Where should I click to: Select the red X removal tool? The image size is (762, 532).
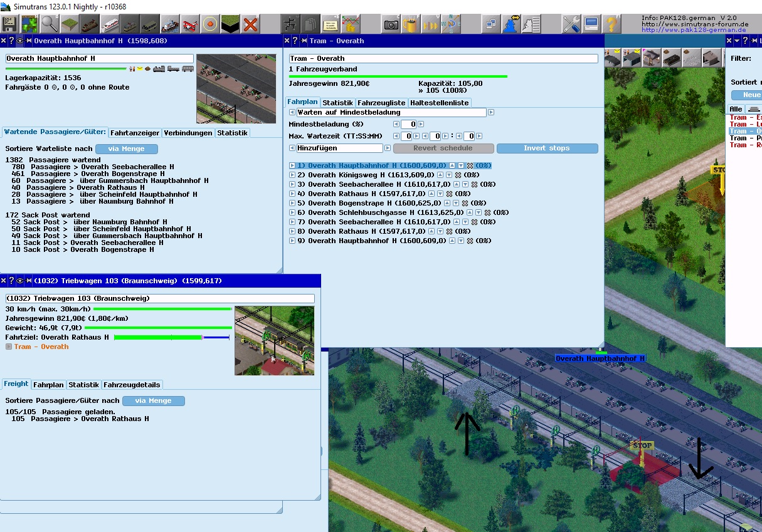pos(250,24)
